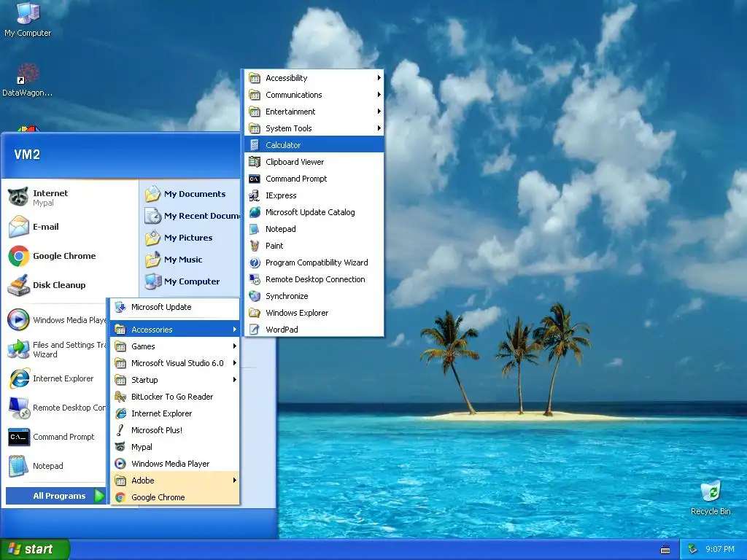Click the Synchronize icon
Image resolution: width=747 pixels, height=560 pixels.
pos(255,296)
